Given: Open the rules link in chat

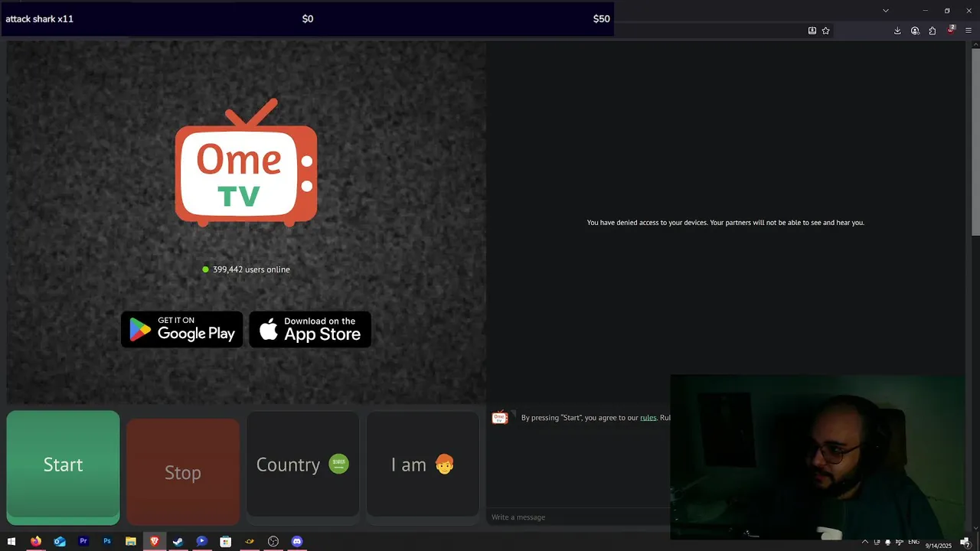Looking at the screenshot, I should (648, 418).
